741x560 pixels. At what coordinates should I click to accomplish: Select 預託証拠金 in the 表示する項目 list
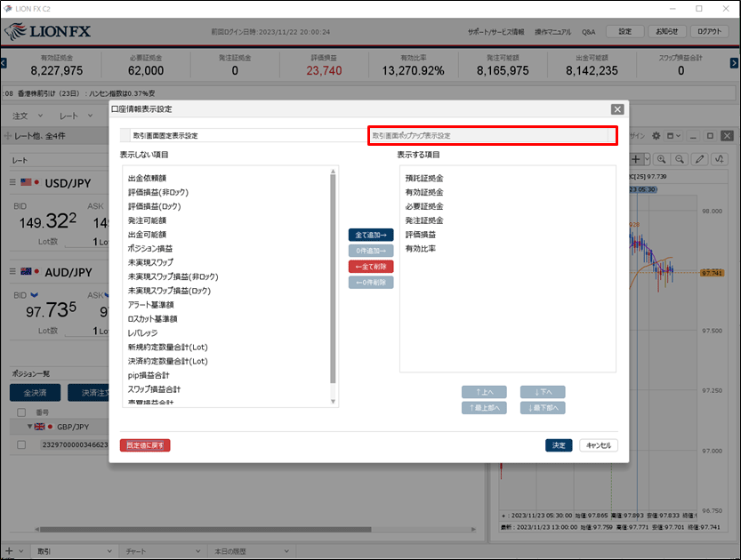click(424, 178)
